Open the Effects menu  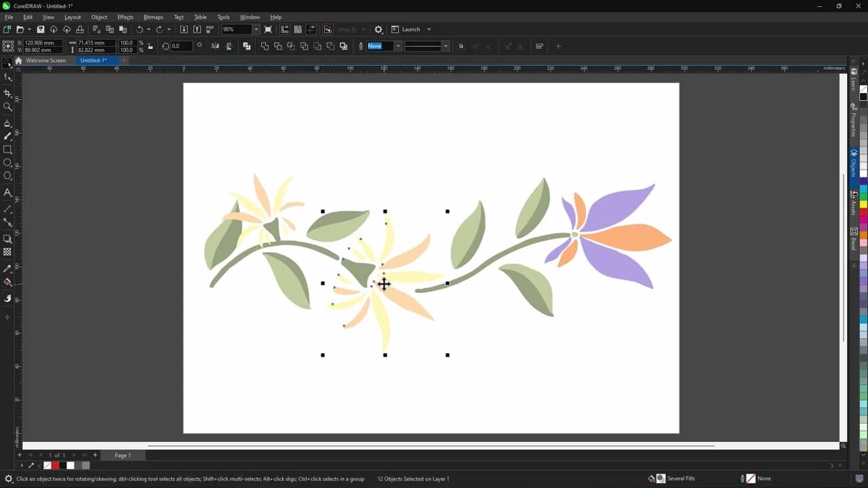(x=125, y=17)
